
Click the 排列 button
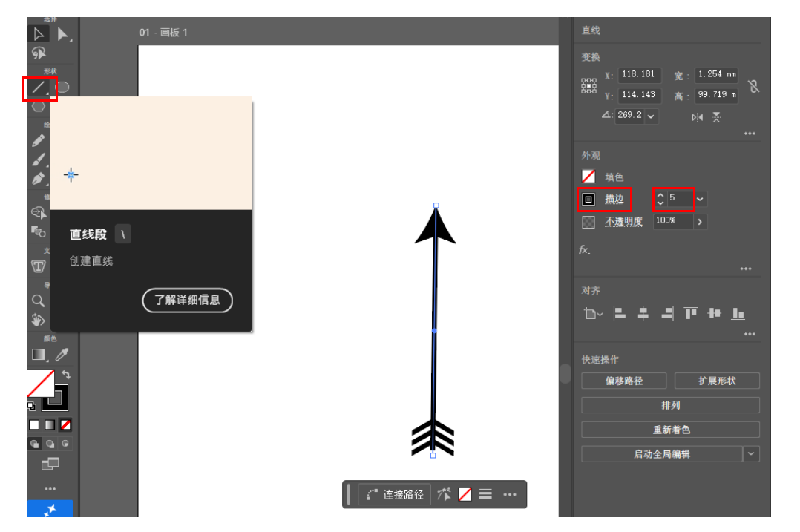[670, 405]
